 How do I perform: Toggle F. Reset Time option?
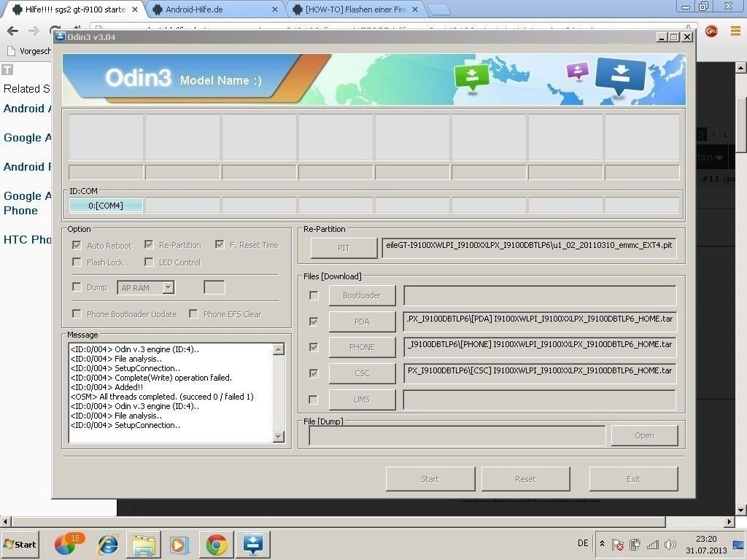point(220,244)
